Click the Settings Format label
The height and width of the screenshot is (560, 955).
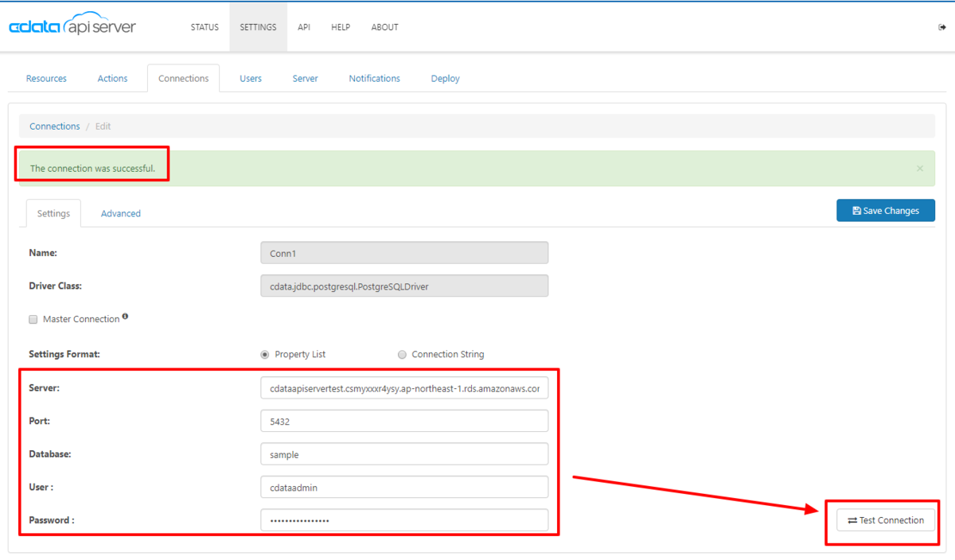pos(64,355)
